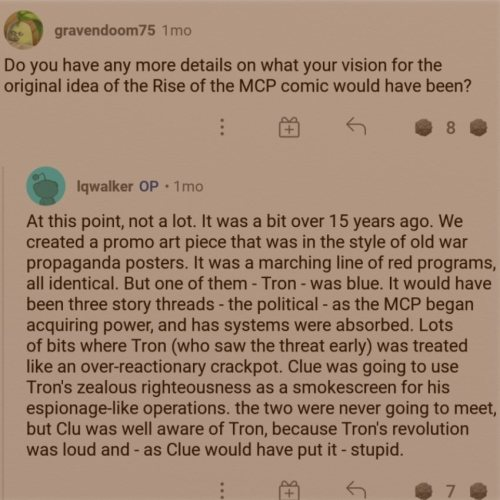View gravendoom75's profile avatar
Image resolution: width=500 pixels, height=500 pixels.
click(x=23, y=30)
